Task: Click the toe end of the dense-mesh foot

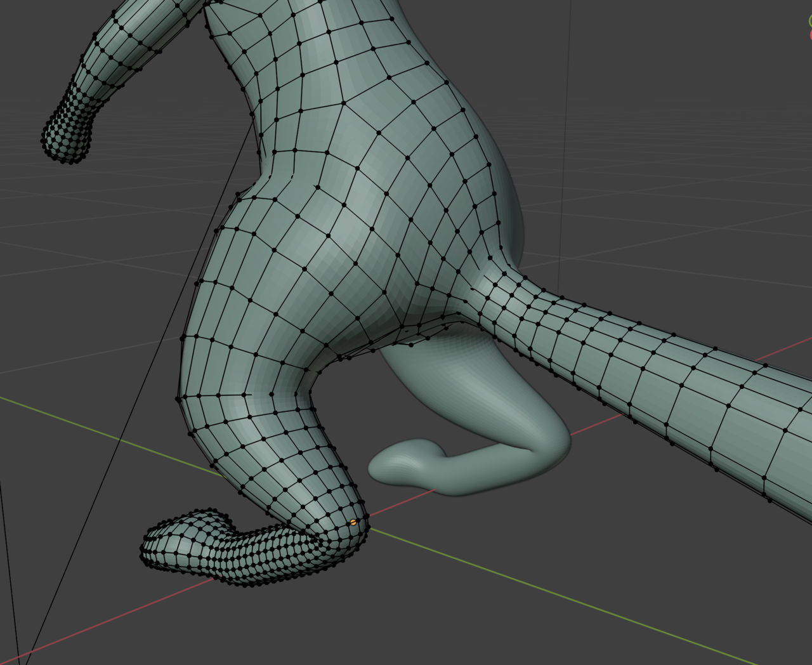Action: [x=159, y=547]
